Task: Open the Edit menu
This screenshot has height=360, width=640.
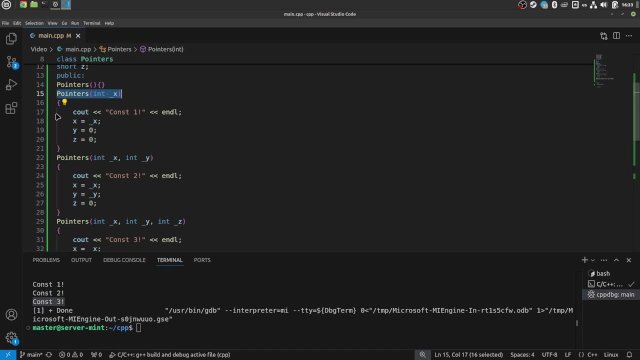Action: 17,23
